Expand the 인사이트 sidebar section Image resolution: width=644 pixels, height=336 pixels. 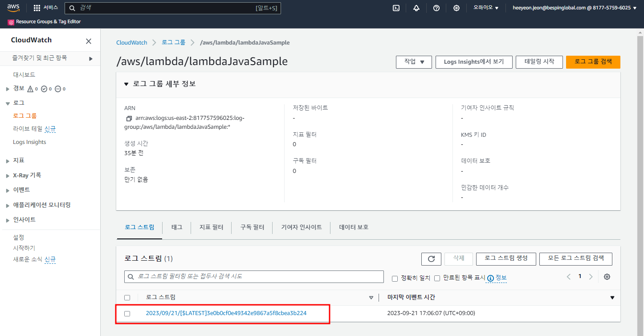8,221
